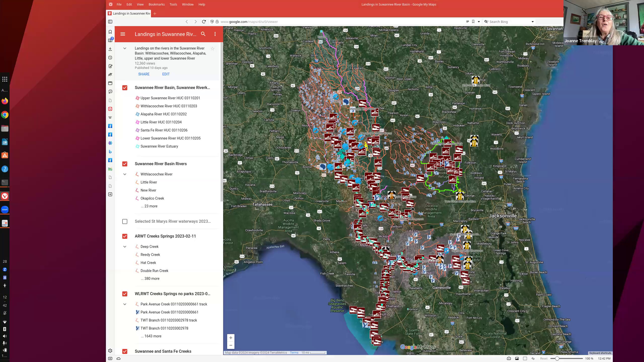Open the Notes panel in sidebar
Image resolution: width=644 pixels, height=362 pixels.
coord(110,66)
